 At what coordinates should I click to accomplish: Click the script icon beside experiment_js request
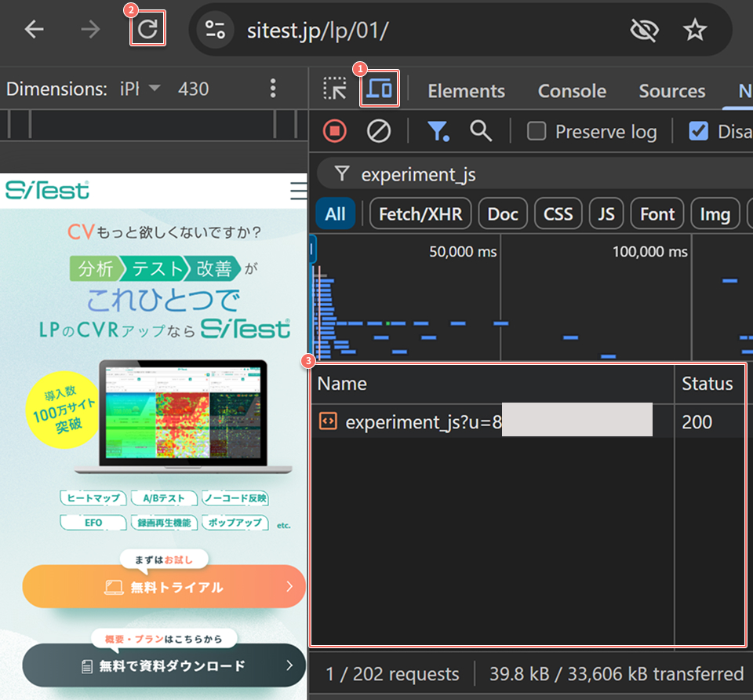tap(328, 421)
